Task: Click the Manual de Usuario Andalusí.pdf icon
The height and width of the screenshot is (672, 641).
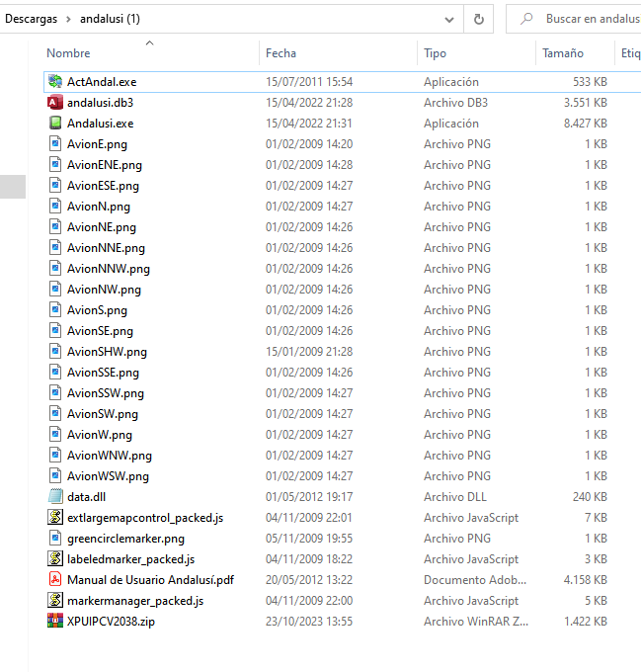Action: pos(54,580)
